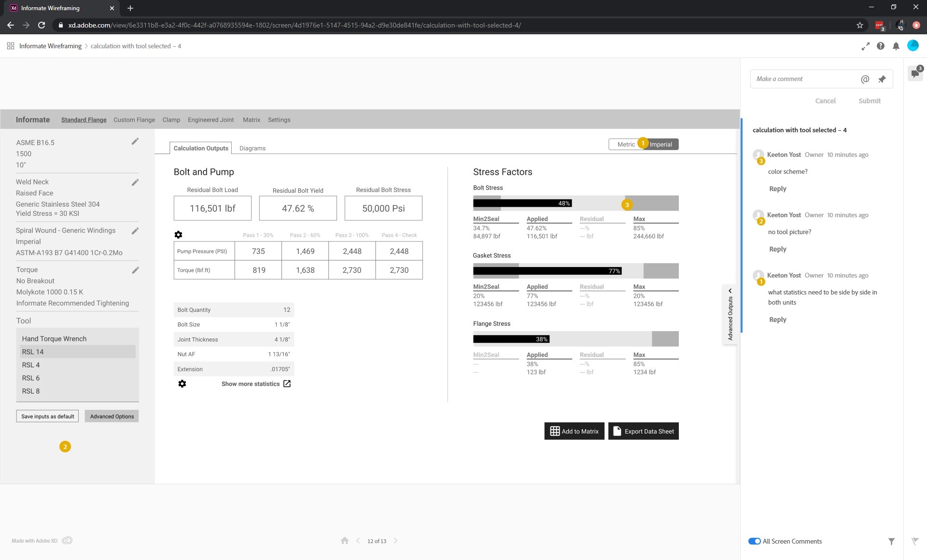Select Imperial units option

click(661, 144)
